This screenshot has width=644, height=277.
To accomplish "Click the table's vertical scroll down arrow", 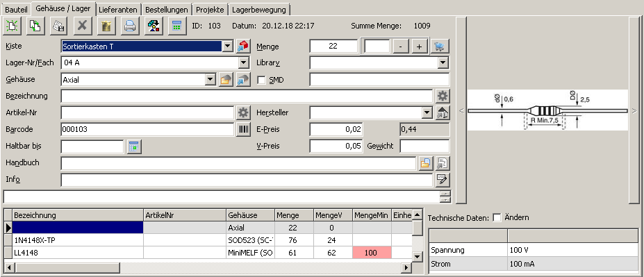I will tap(418, 257).
